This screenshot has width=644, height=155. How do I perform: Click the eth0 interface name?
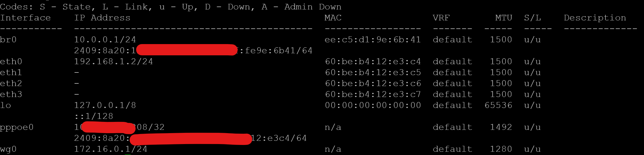11,62
